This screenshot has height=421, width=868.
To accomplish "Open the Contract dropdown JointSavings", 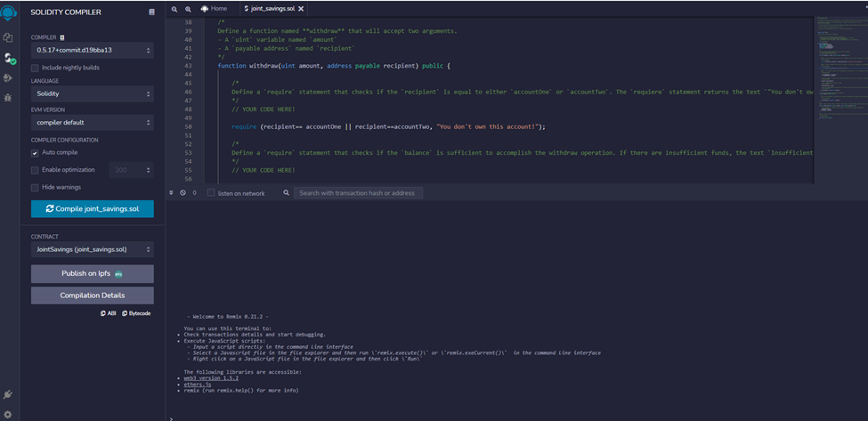I will (x=93, y=249).
